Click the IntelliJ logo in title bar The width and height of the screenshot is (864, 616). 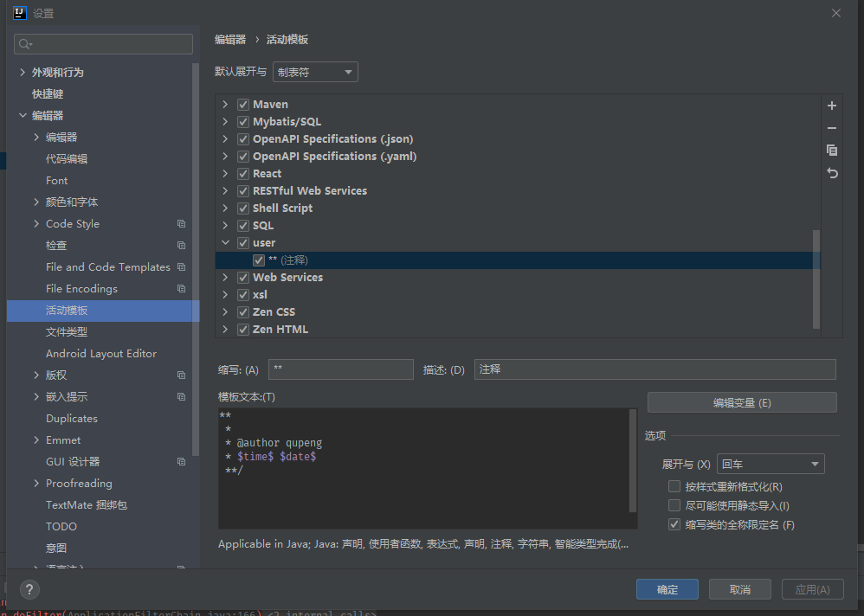(20, 13)
